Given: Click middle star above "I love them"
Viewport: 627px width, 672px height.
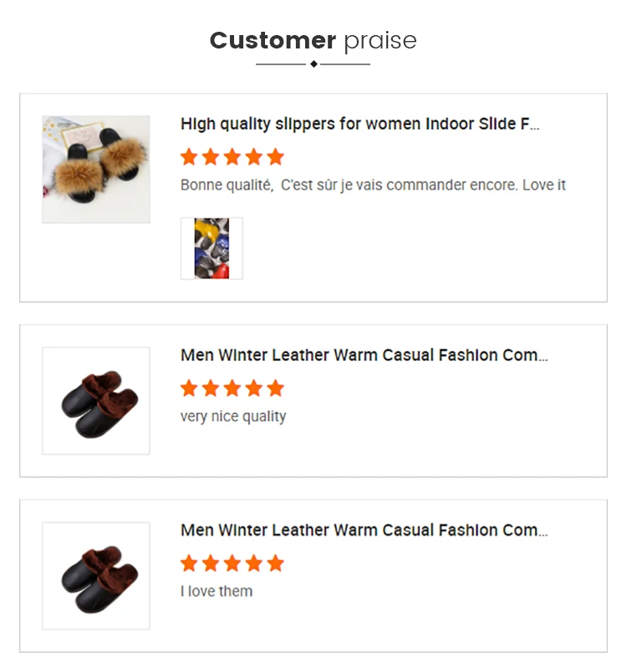Looking at the screenshot, I should coord(232,563).
